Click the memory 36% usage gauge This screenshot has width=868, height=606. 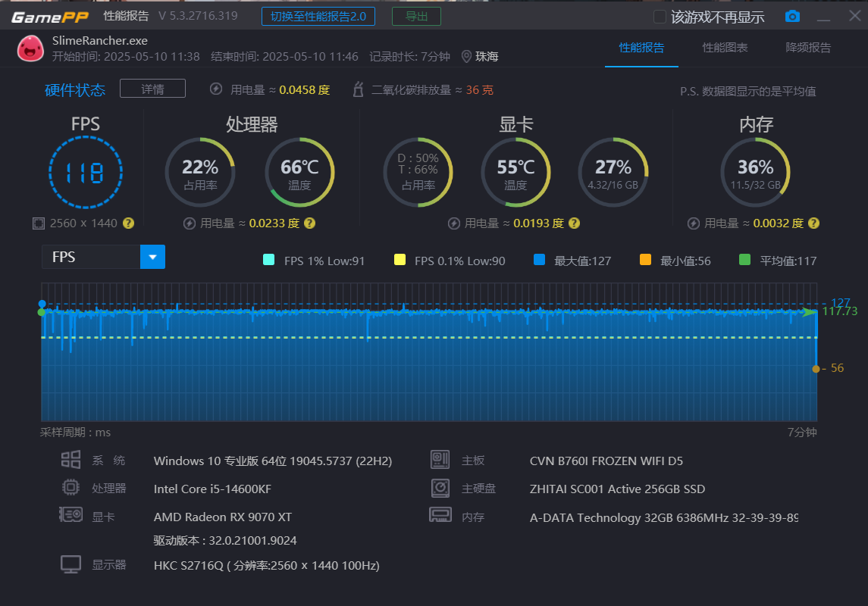(755, 173)
